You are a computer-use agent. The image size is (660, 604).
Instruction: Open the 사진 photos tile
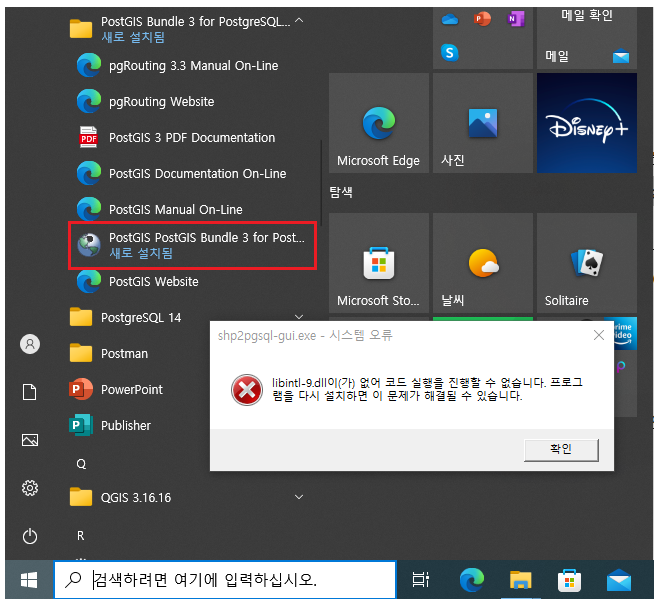click(483, 123)
